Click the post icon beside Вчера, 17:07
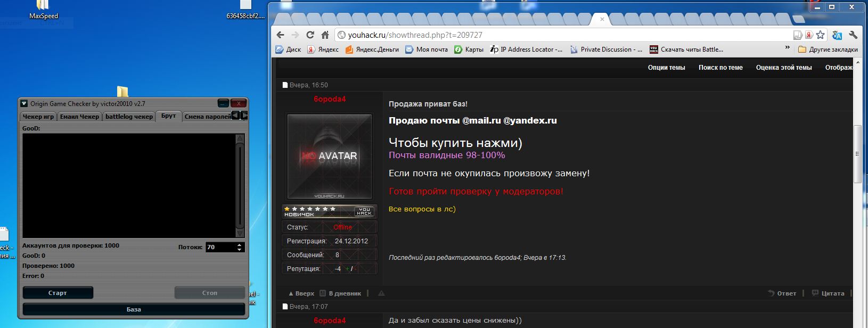This screenshot has height=328, width=868. [285, 307]
